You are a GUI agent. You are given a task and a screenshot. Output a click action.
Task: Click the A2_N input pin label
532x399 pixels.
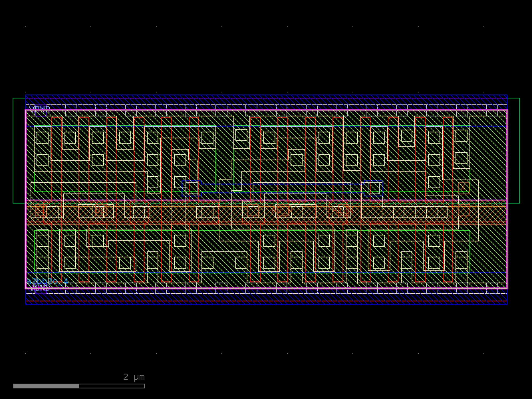click(282, 211)
